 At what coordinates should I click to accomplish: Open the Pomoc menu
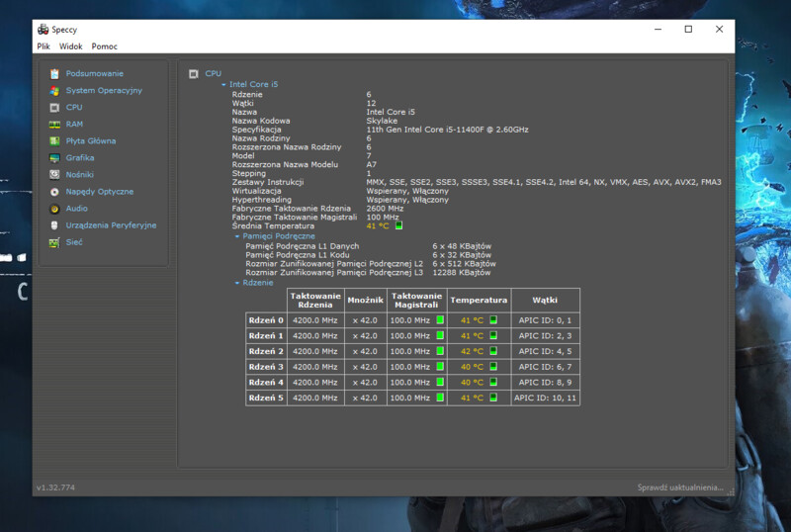click(x=105, y=46)
